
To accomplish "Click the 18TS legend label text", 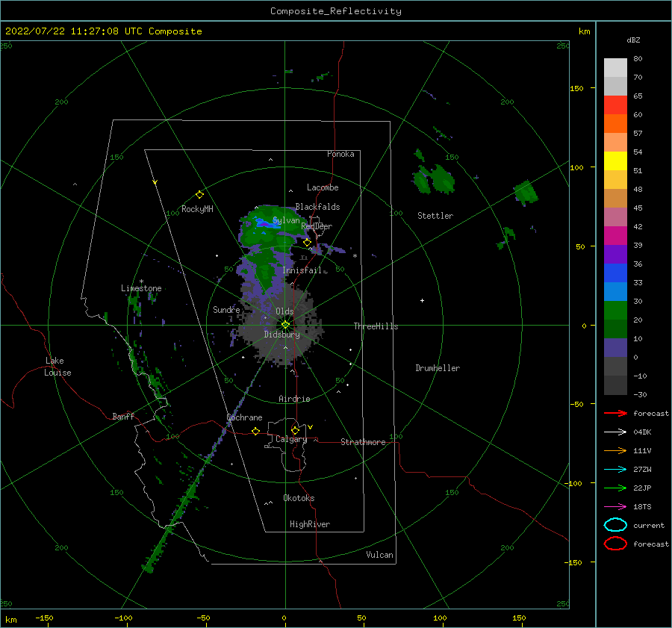I will coord(642,507).
